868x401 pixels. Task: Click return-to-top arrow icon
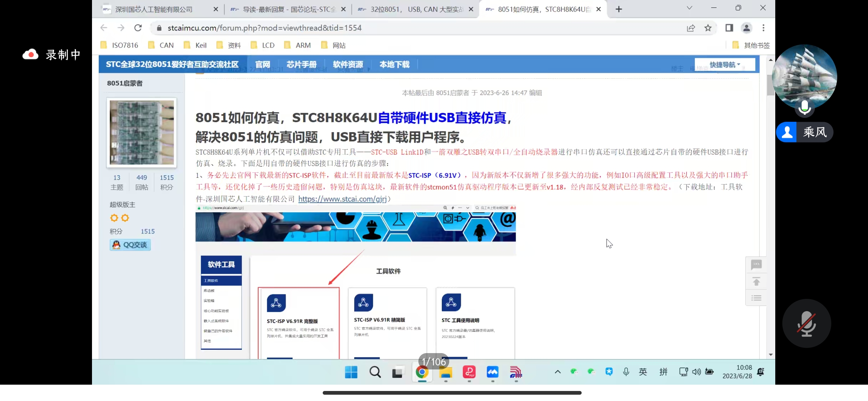[x=756, y=281]
